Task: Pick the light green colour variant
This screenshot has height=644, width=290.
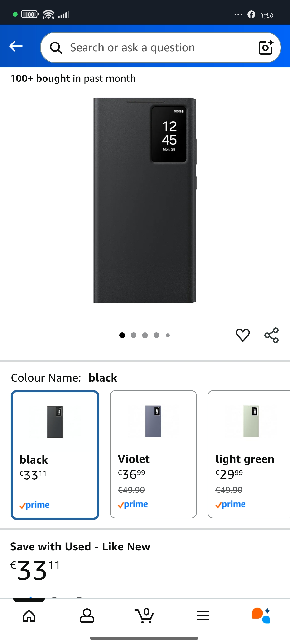Action: (249, 454)
